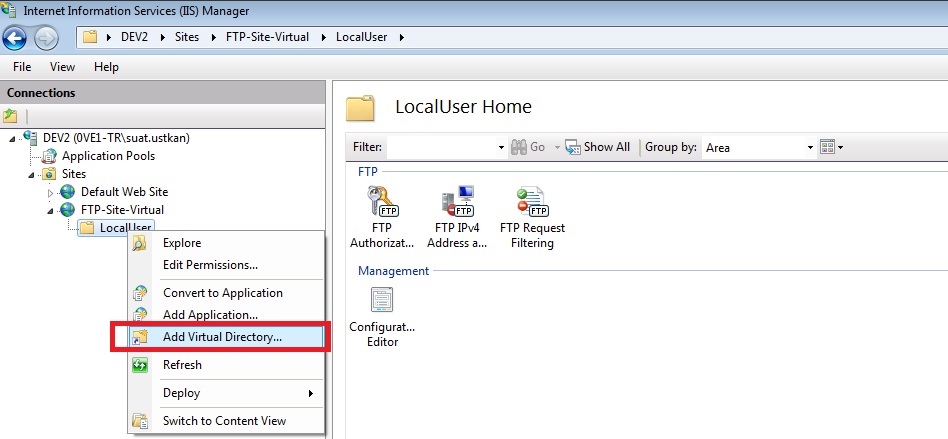Open the FTP Request Filtering feature icon

pyautogui.click(x=532, y=201)
